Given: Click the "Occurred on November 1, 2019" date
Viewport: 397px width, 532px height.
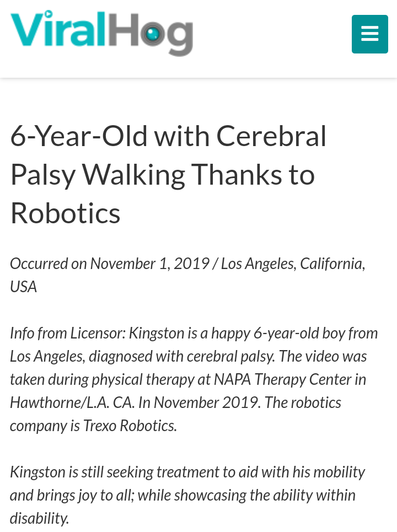Looking at the screenshot, I should 109,264.
